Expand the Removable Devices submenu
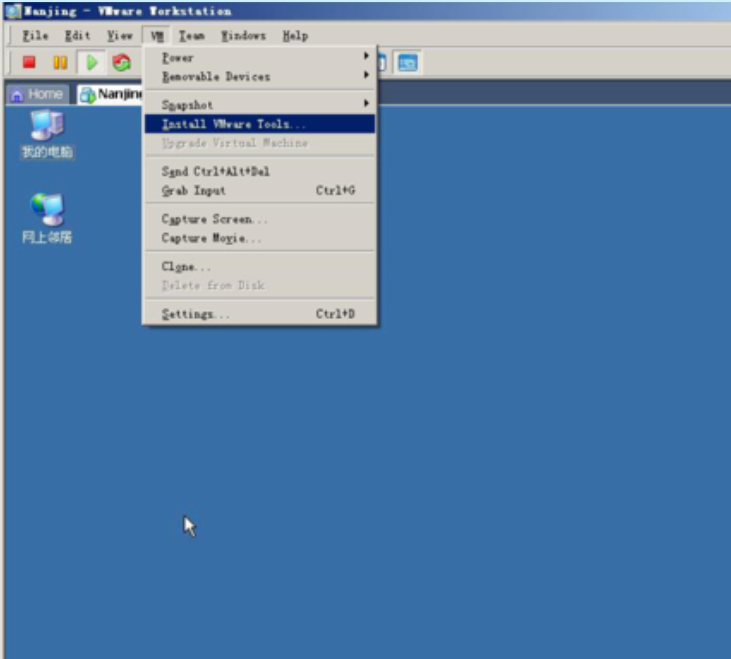This screenshot has width=731, height=659. point(260,76)
